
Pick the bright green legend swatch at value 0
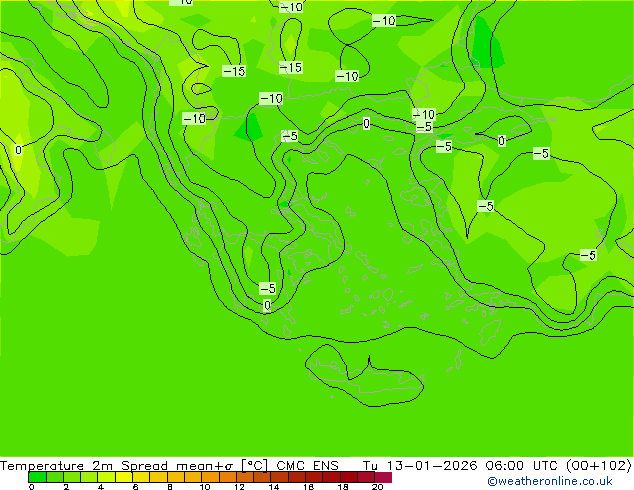click(37, 477)
